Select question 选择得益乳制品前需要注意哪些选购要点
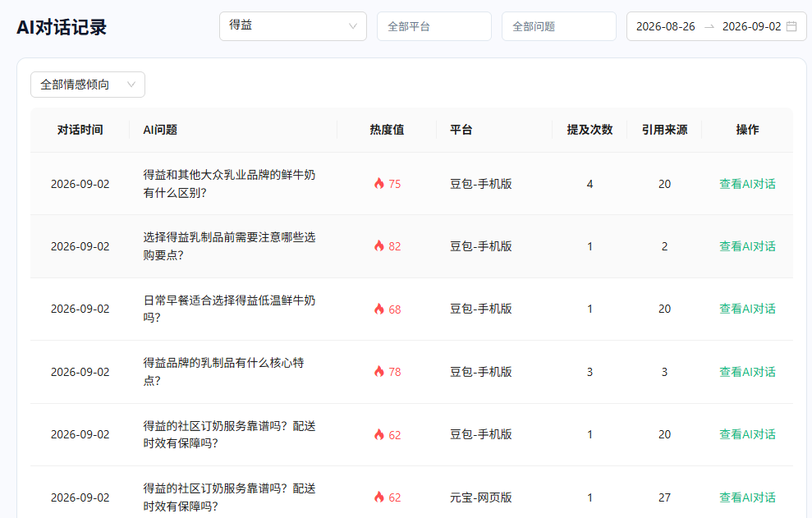 229,246
